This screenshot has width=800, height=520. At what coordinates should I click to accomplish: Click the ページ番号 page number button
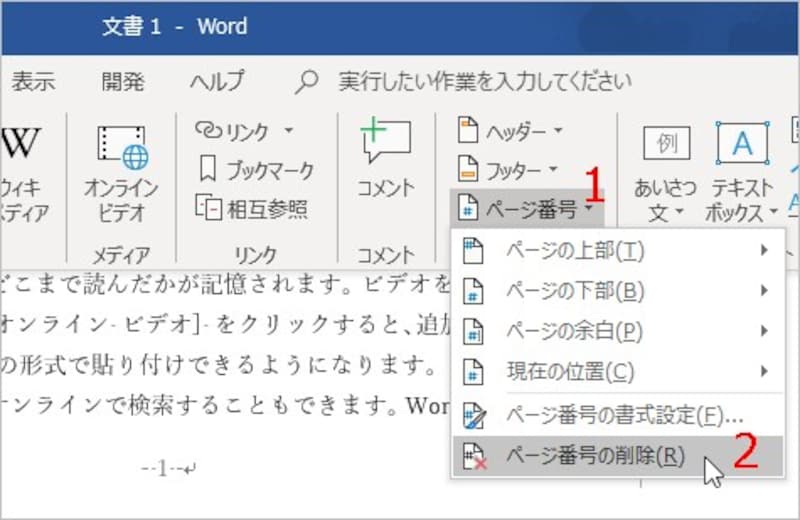pos(527,208)
